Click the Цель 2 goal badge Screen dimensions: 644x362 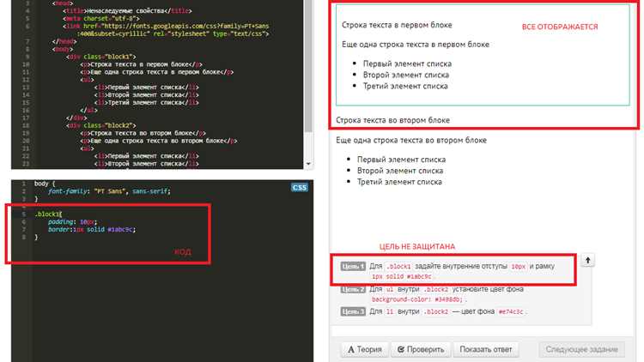353,289
